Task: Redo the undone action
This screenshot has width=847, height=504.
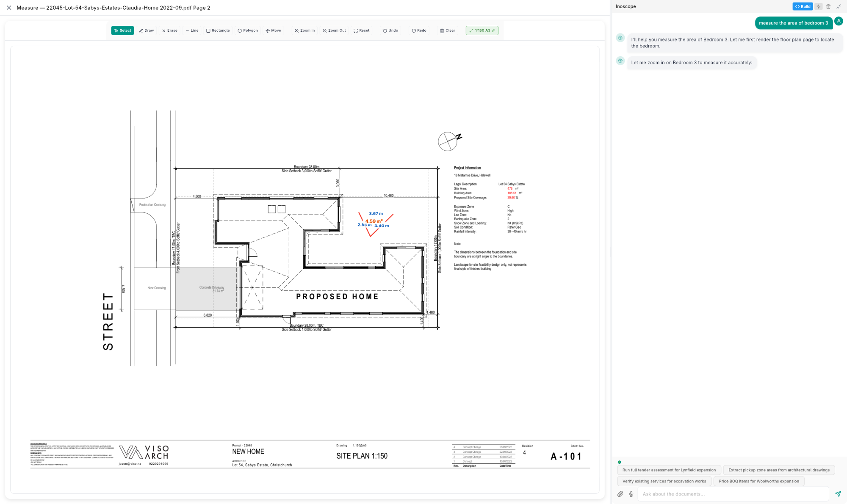Action: point(418,30)
